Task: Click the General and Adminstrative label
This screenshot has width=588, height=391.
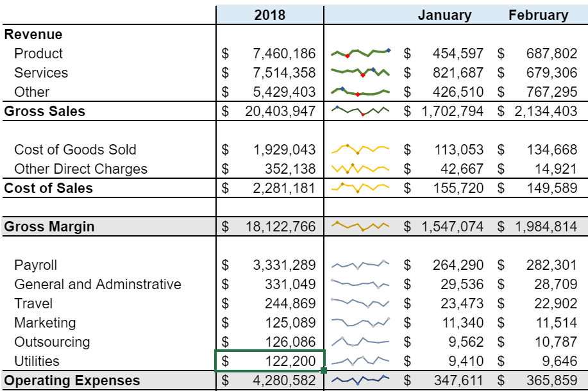Action: (x=97, y=284)
